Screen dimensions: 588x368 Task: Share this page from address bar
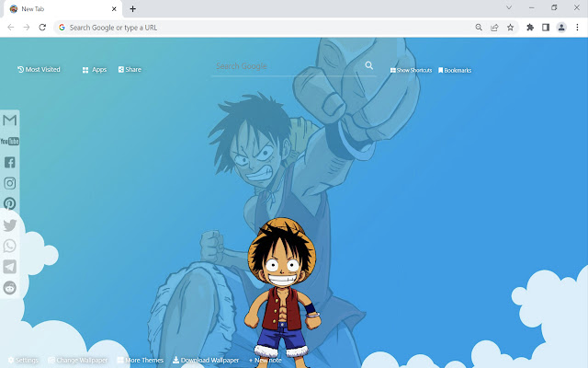pyautogui.click(x=494, y=28)
